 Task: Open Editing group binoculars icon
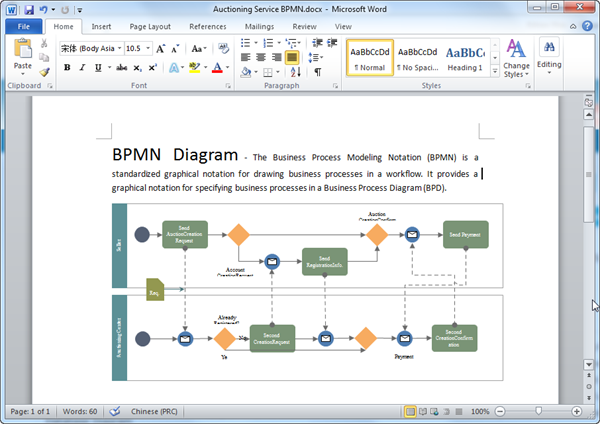coord(549,48)
